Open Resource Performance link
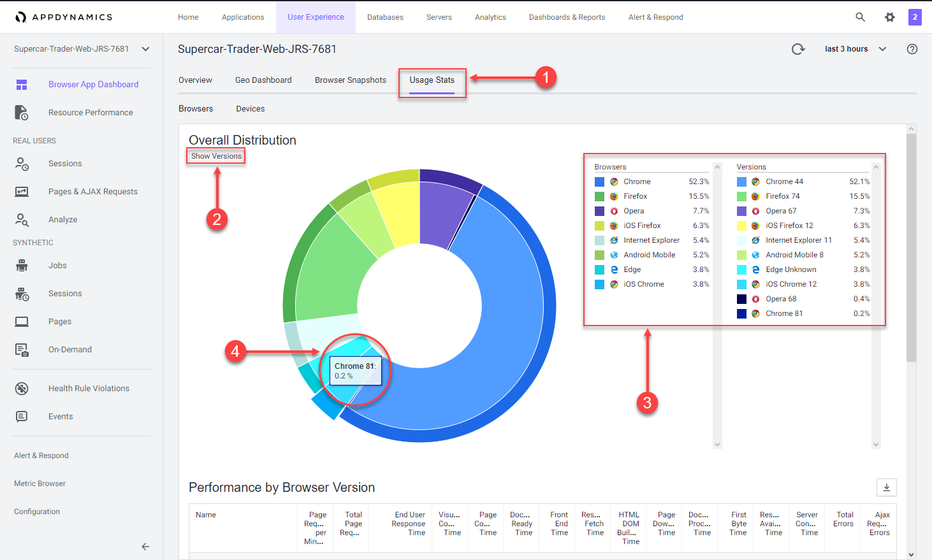 91,113
